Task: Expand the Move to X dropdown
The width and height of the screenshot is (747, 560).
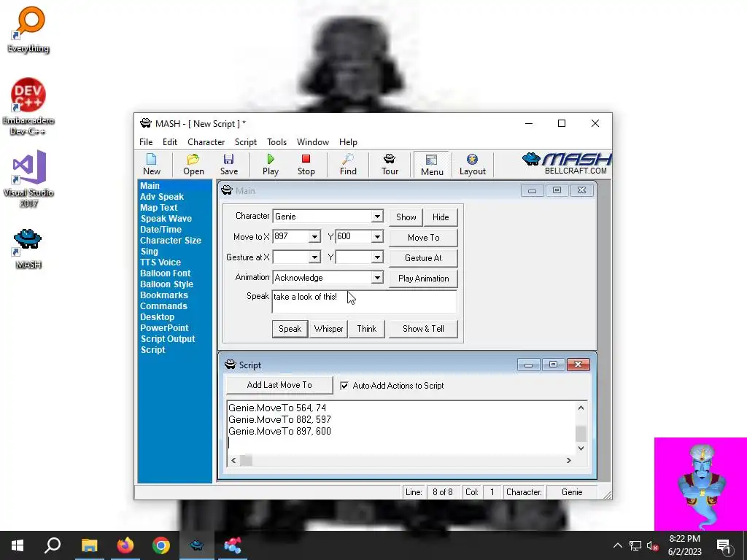Action: (x=314, y=237)
